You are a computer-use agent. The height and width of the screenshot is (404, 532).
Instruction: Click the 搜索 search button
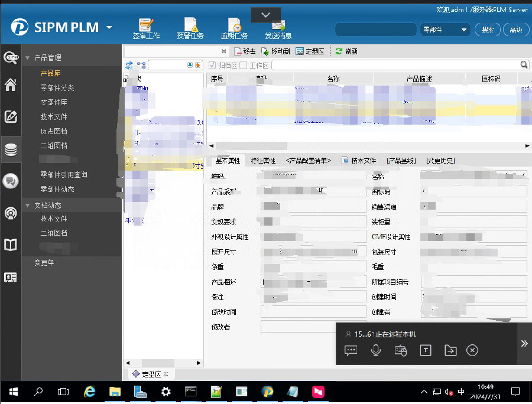tap(487, 30)
